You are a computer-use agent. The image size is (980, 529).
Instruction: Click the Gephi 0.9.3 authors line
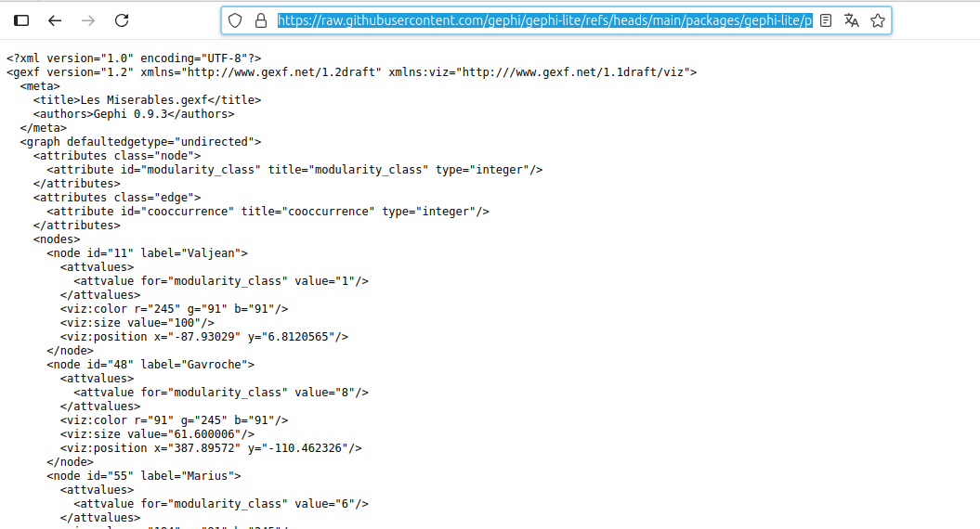pyautogui.click(x=133, y=114)
